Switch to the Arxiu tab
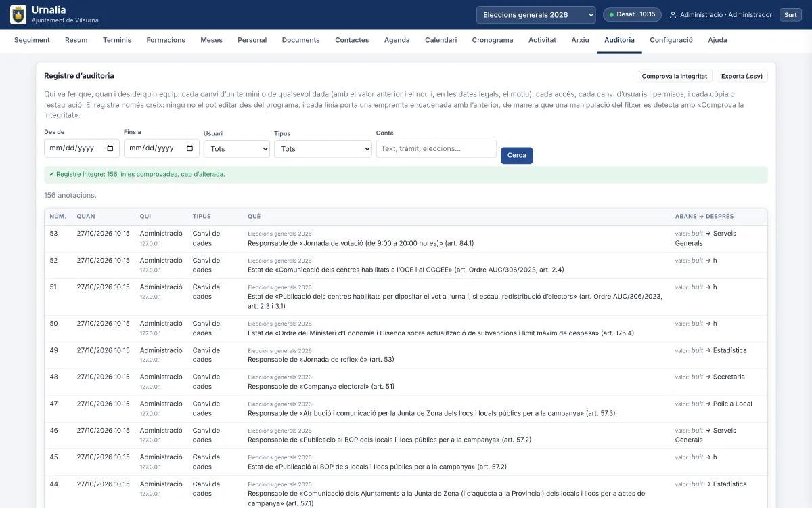Viewport: 812px width, 508px height. pos(580,40)
